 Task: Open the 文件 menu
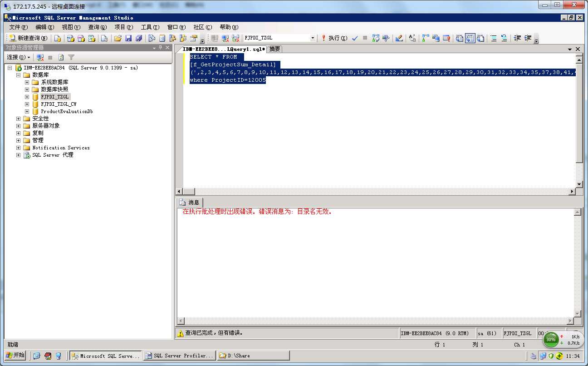[18, 27]
